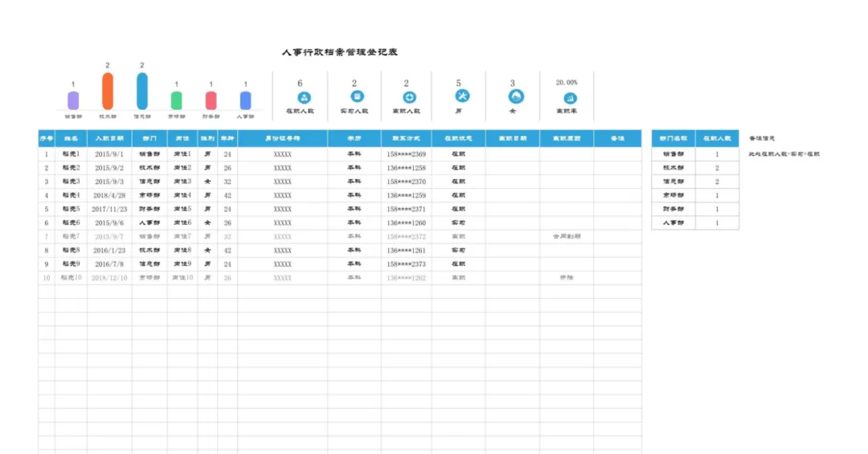Select the 合同到期 reason cell in row 7

coord(567,236)
